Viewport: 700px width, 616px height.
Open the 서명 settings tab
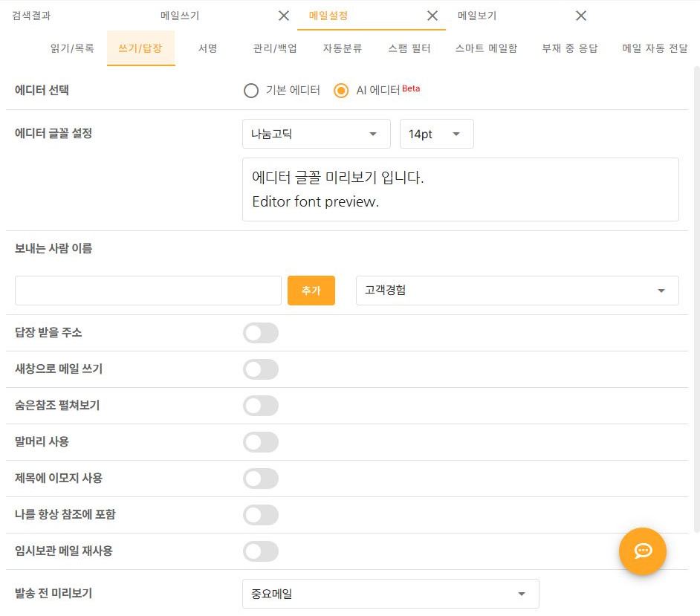coord(207,48)
